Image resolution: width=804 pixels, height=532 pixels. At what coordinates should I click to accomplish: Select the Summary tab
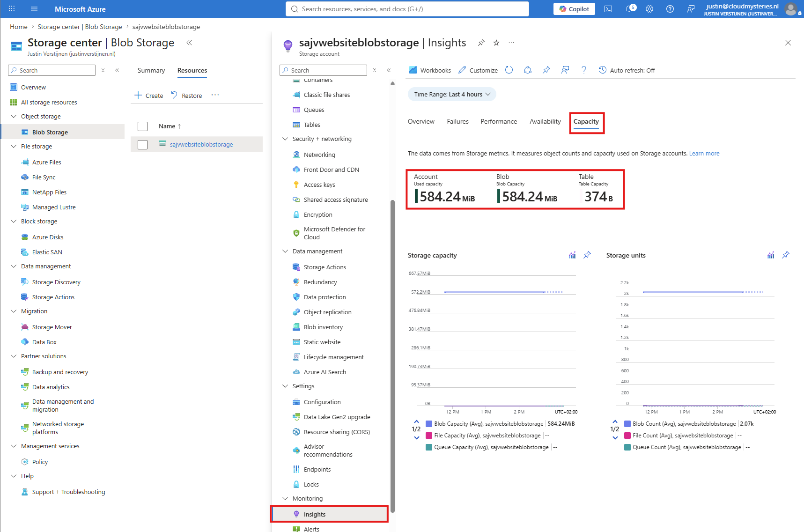pos(151,70)
